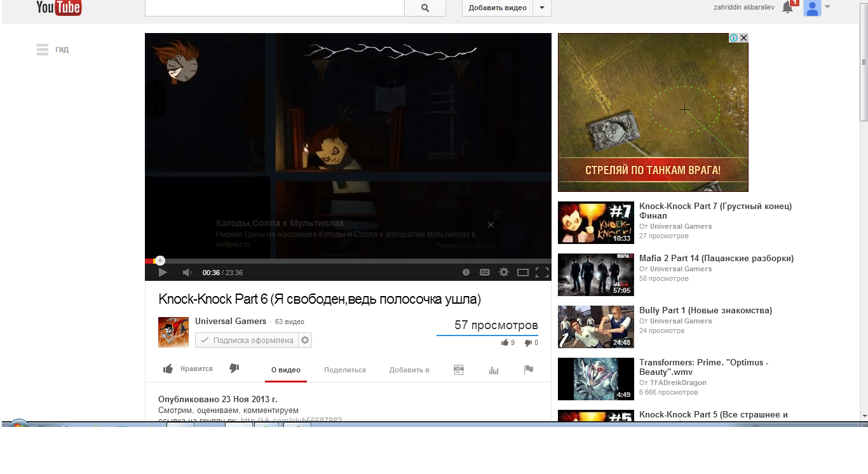This screenshot has width=868, height=474.
Task: Click the multiplaz.ru ad address
Action: 233,244
